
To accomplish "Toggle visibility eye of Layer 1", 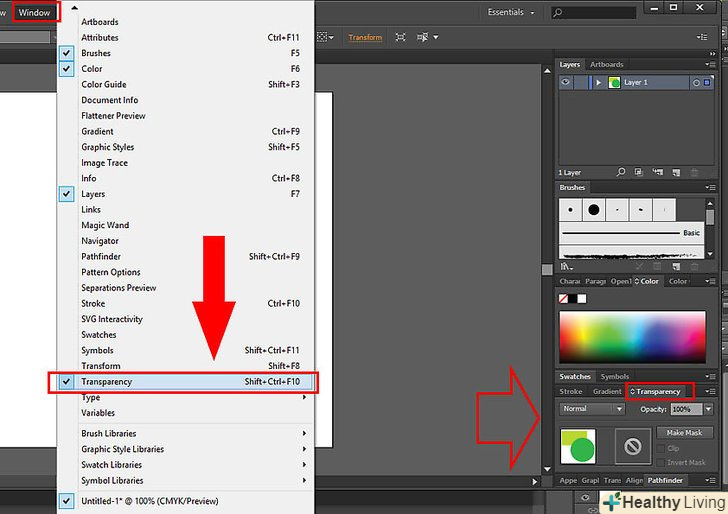I will 567,82.
